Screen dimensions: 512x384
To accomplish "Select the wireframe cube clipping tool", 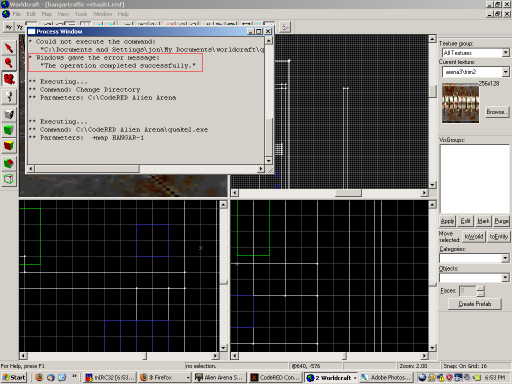I will click(x=9, y=179).
